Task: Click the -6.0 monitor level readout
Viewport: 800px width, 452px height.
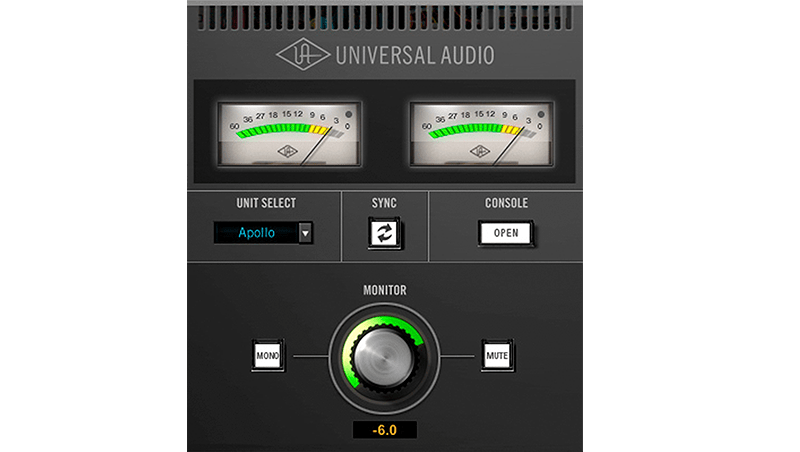Action: (385, 430)
